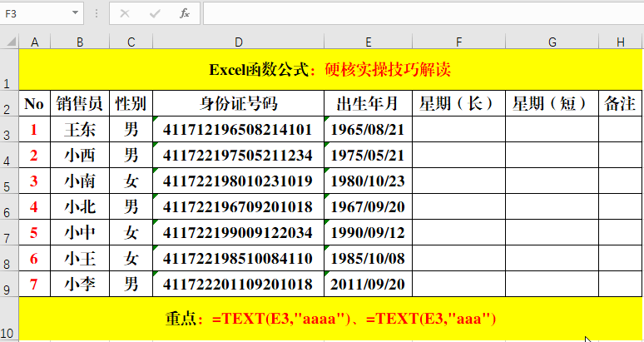Click the '身份证号码' header cell

[x=238, y=103]
